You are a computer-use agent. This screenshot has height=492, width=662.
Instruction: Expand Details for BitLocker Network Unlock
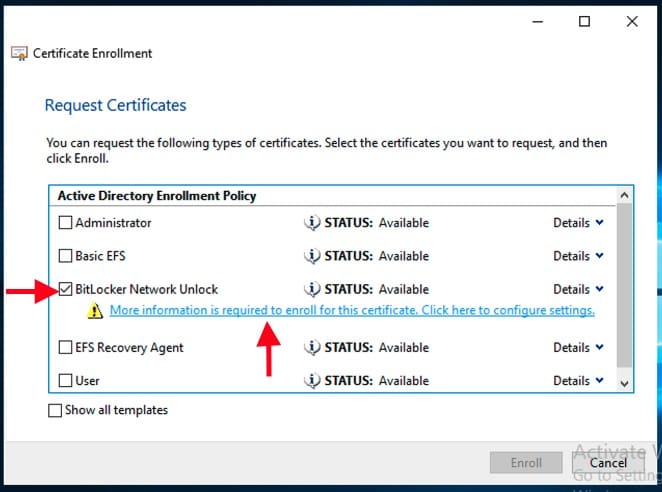[578, 289]
